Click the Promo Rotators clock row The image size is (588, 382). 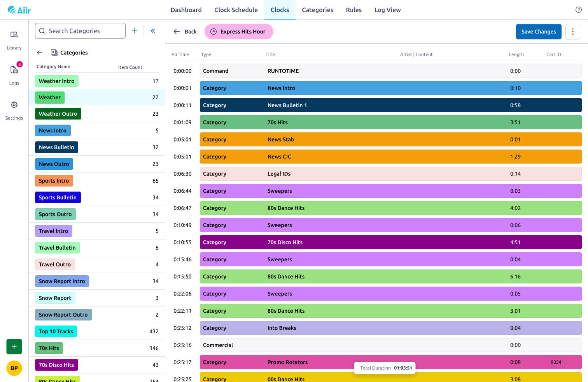coord(391,362)
